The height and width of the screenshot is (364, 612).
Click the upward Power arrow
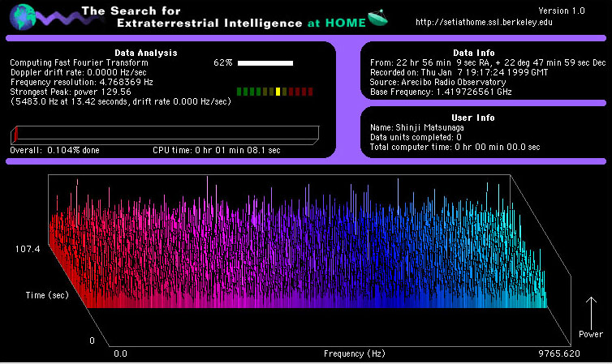pos(591,314)
